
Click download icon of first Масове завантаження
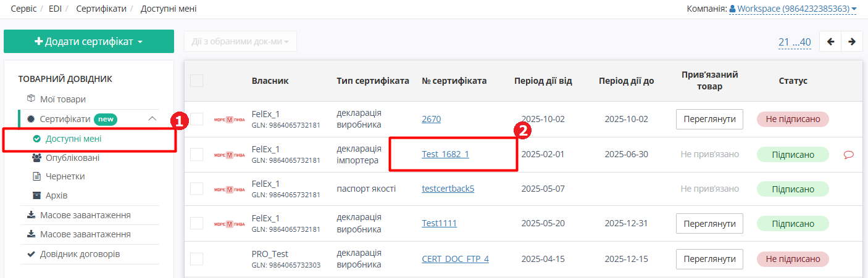31,215
